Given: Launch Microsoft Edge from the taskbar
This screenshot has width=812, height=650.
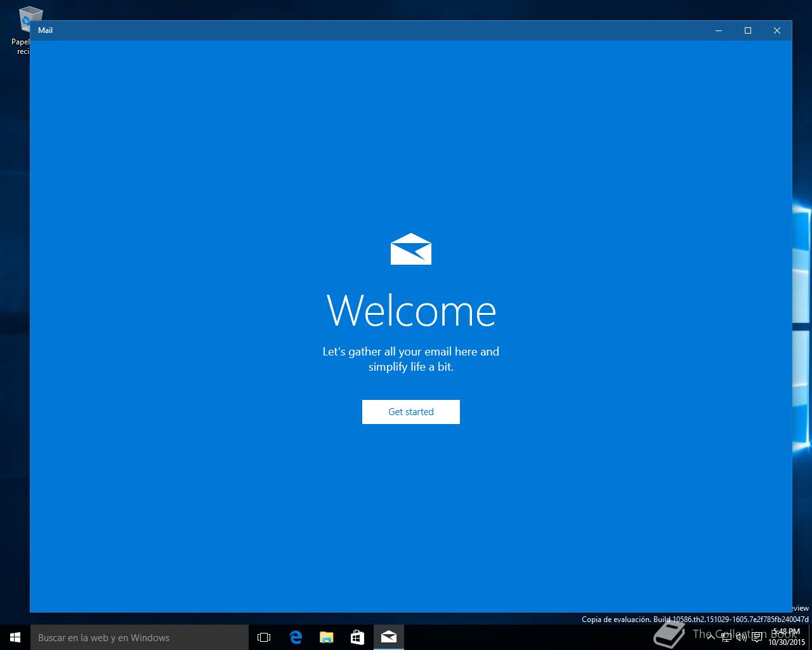Looking at the screenshot, I should 295,637.
